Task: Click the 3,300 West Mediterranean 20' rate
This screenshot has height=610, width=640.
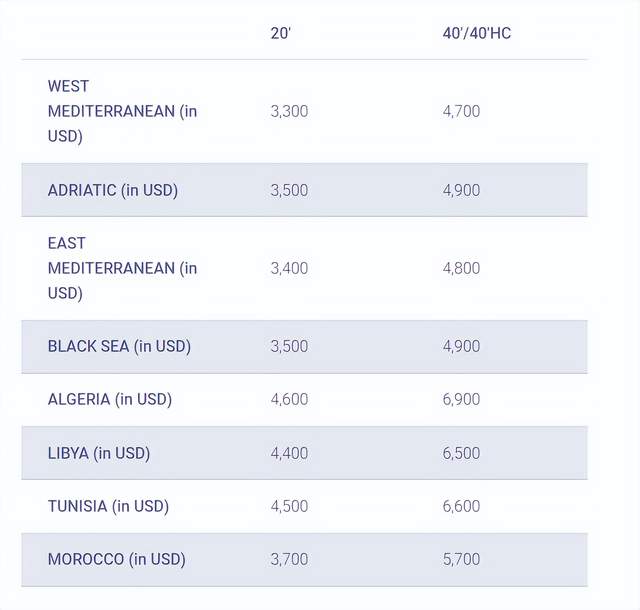Action: pos(289,111)
